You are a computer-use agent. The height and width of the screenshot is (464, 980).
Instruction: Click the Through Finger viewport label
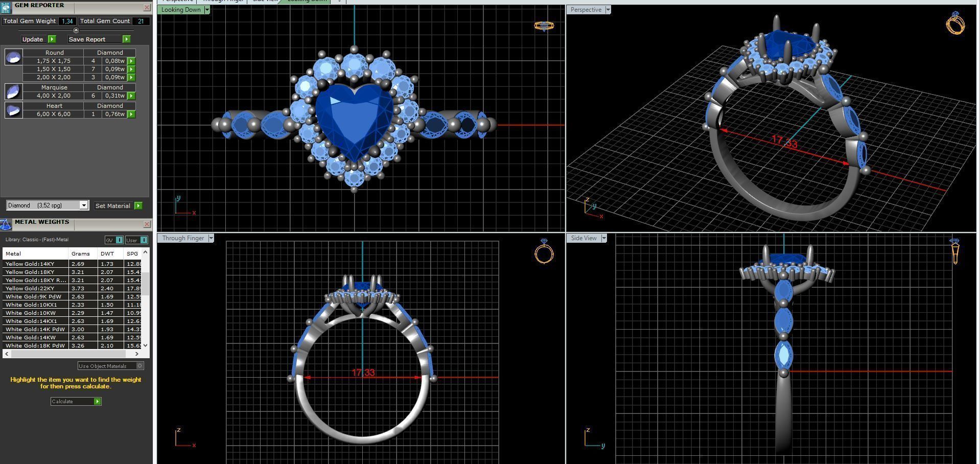(x=183, y=238)
